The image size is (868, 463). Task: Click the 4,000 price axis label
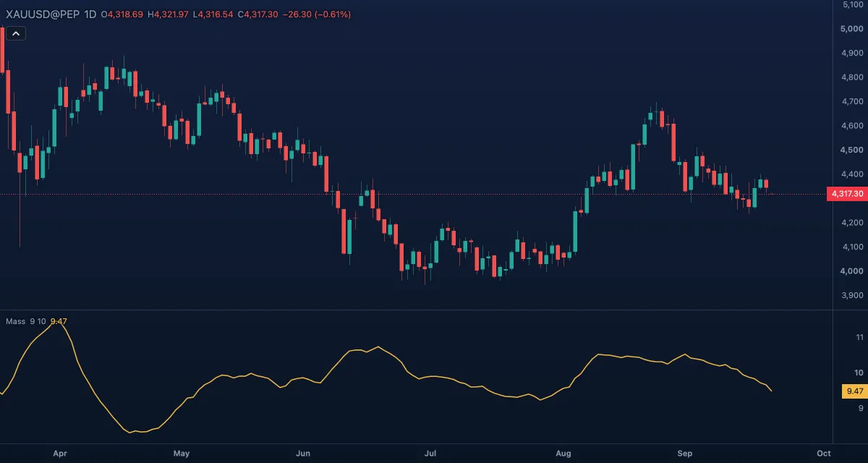click(x=852, y=271)
